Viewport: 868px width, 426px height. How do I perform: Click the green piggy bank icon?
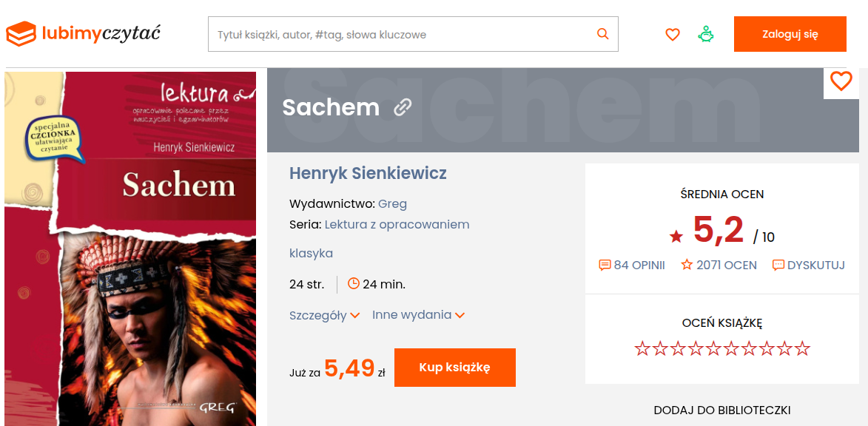(706, 34)
